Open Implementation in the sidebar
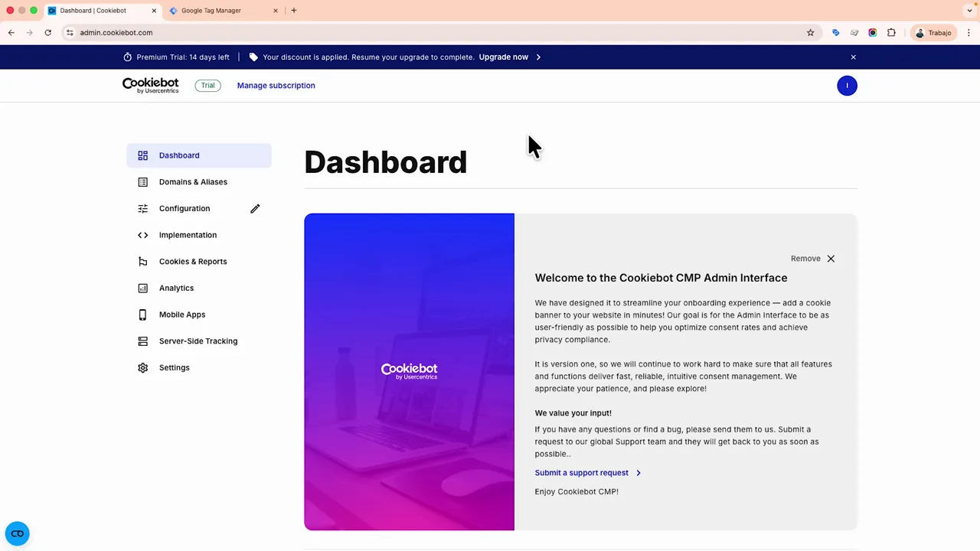 pyautogui.click(x=199, y=235)
